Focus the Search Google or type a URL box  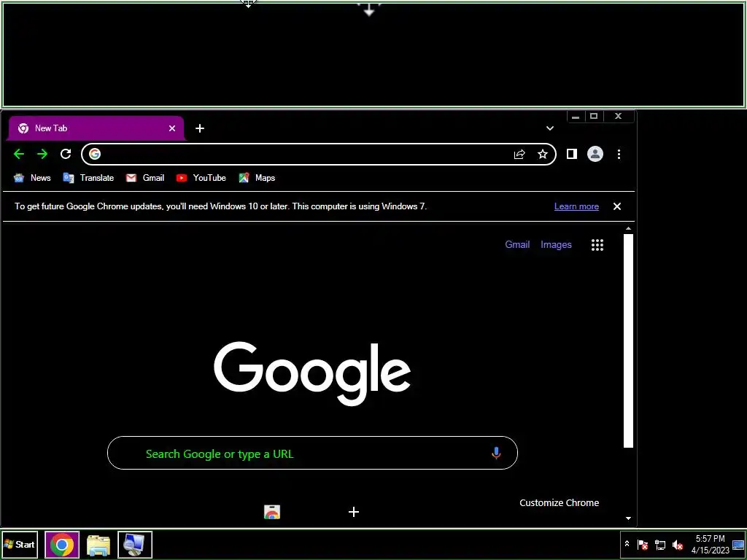click(x=312, y=453)
